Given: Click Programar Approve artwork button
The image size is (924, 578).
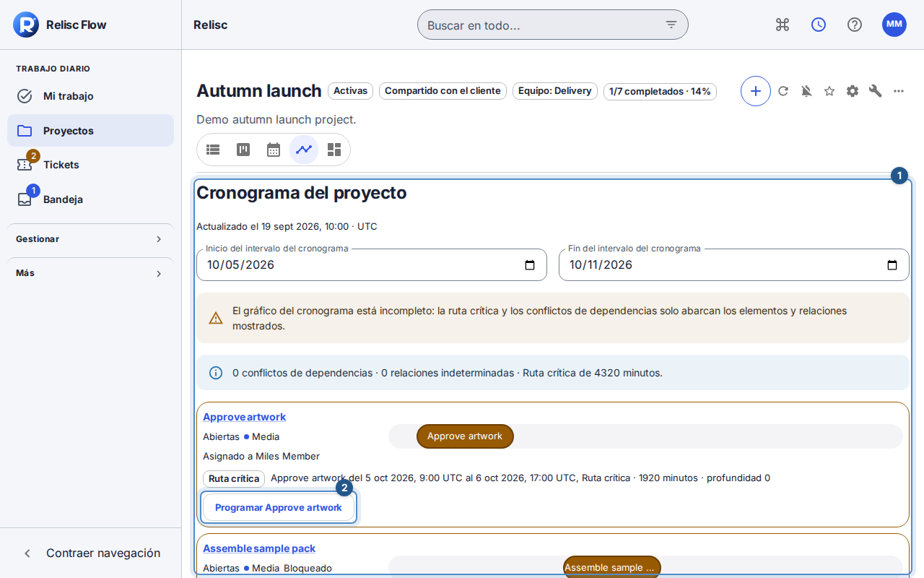Looking at the screenshot, I should (279, 507).
